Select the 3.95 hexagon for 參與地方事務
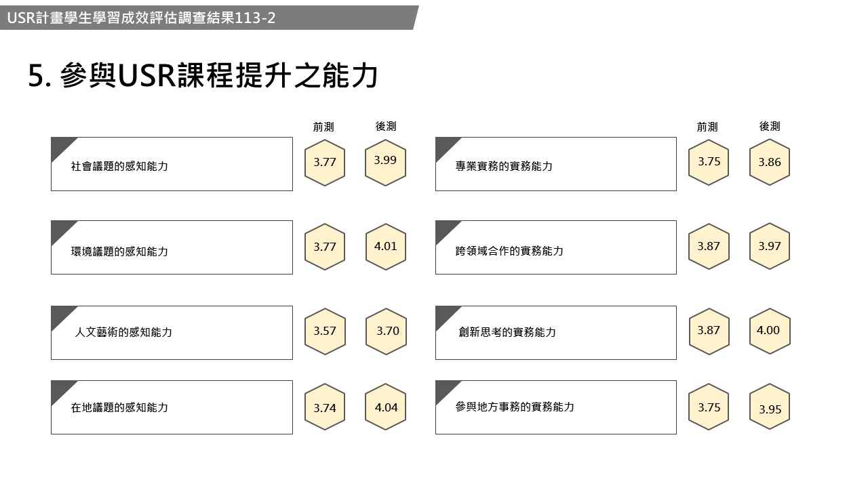868x488 pixels. [x=770, y=408]
